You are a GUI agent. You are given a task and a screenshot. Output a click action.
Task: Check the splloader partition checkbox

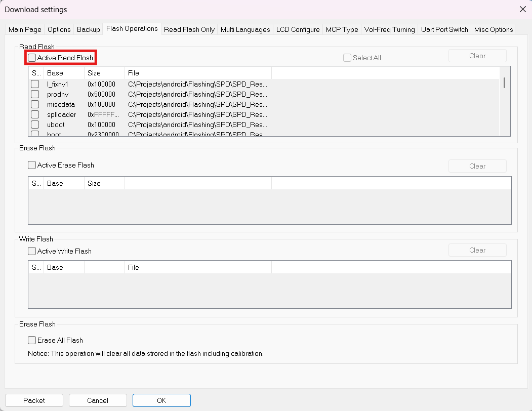[35, 114]
